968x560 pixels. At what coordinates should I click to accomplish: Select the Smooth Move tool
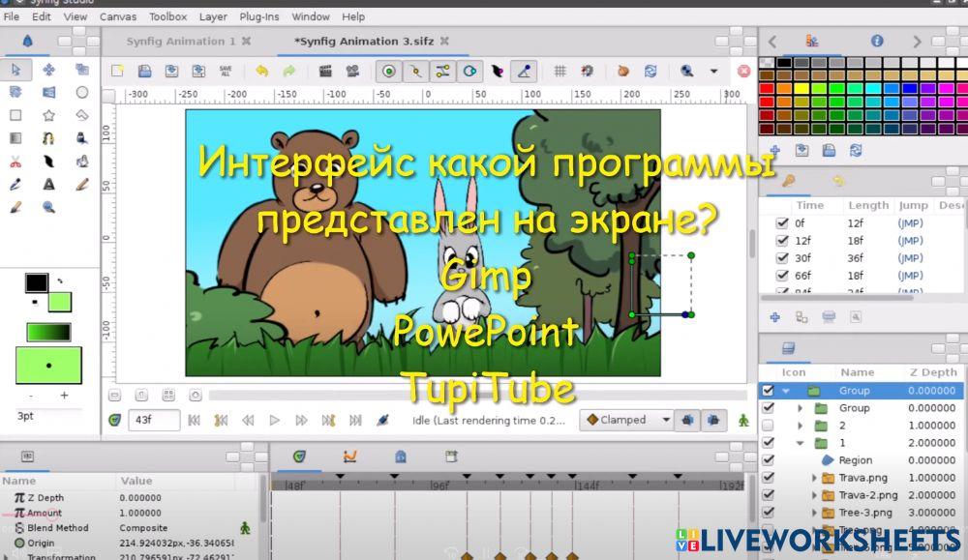point(48,70)
